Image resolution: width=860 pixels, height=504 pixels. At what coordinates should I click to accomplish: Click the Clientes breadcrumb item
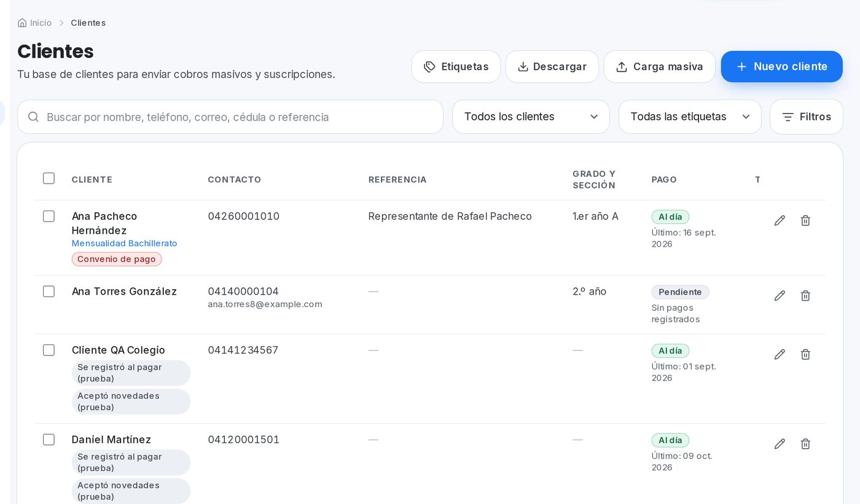pos(88,23)
